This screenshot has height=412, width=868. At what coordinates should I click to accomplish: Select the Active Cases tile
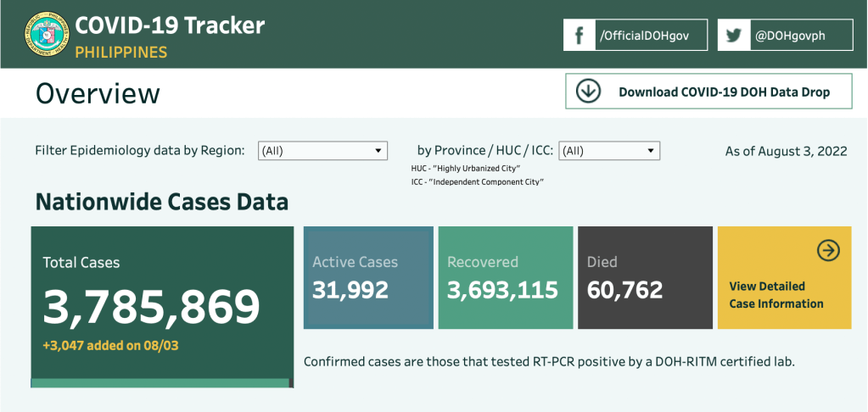pyautogui.click(x=368, y=277)
